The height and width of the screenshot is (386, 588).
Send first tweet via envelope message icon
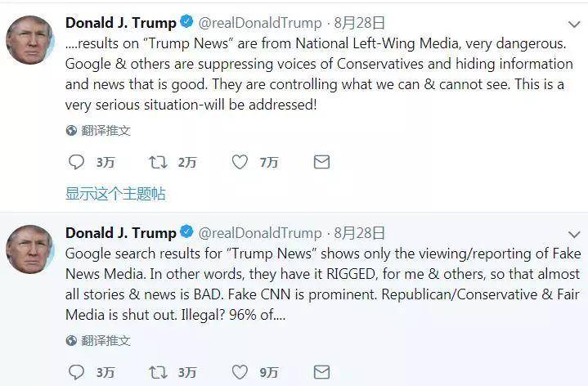(x=321, y=162)
